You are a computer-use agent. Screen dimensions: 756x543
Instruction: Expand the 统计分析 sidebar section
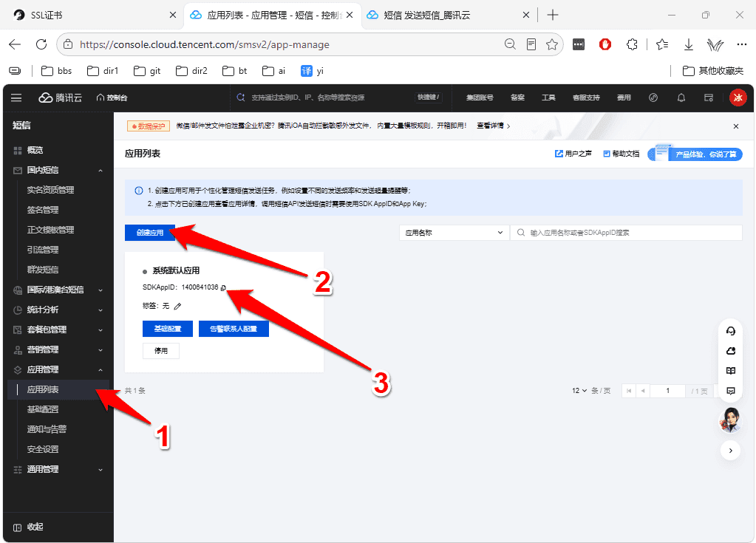click(101, 310)
